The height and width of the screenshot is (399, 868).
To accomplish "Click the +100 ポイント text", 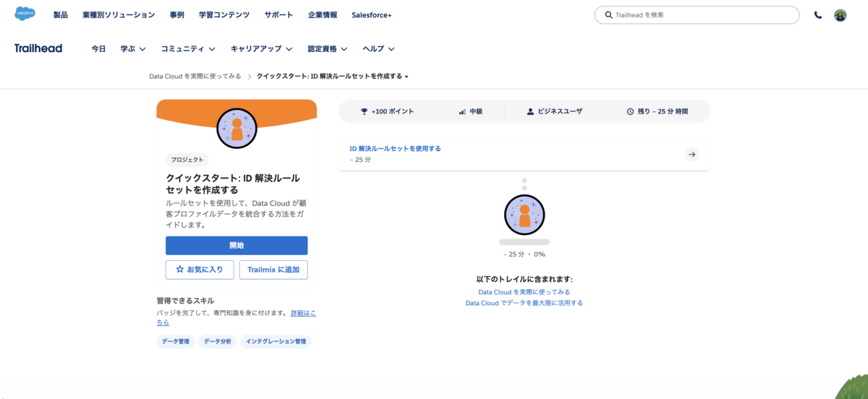I will pyautogui.click(x=393, y=111).
